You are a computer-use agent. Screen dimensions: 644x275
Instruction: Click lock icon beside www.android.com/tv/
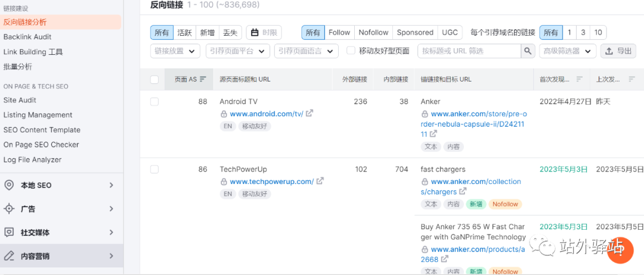point(224,114)
